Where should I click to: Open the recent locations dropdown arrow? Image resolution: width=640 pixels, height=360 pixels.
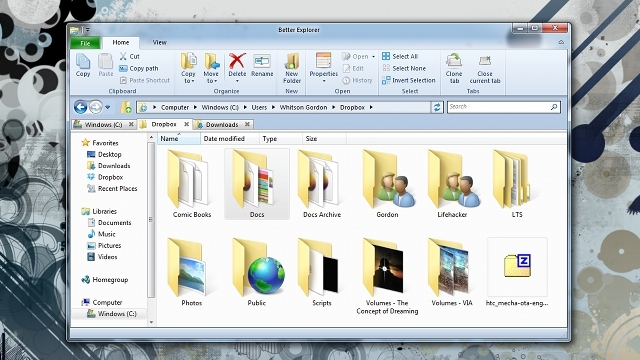pos(107,107)
